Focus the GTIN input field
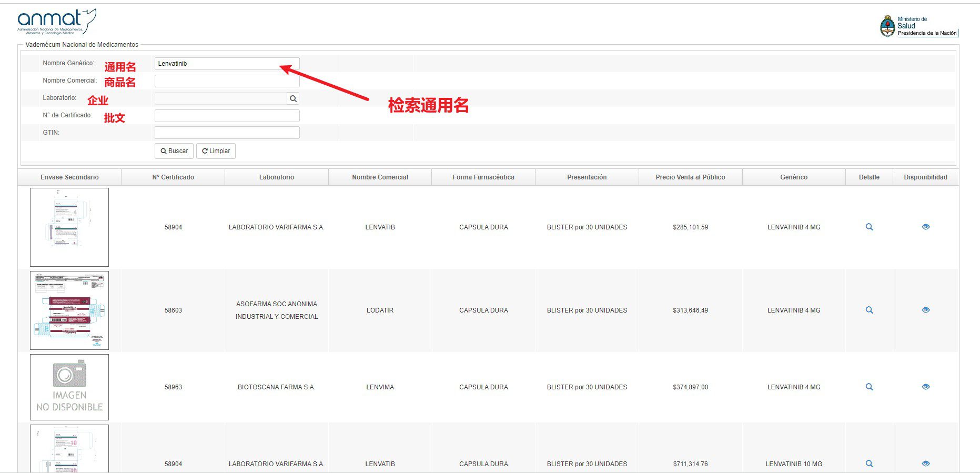 pyautogui.click(x=227, y=133)
